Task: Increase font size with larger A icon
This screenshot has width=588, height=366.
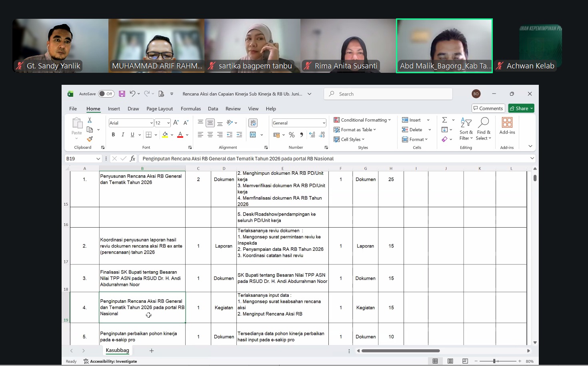Action: coord(176,123)
